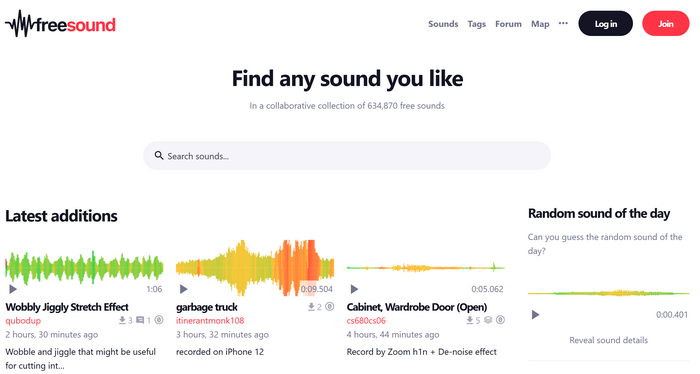Click the random sound waveform
The width and height of the screenshot is (700, 374).
[x=608, y=293]
